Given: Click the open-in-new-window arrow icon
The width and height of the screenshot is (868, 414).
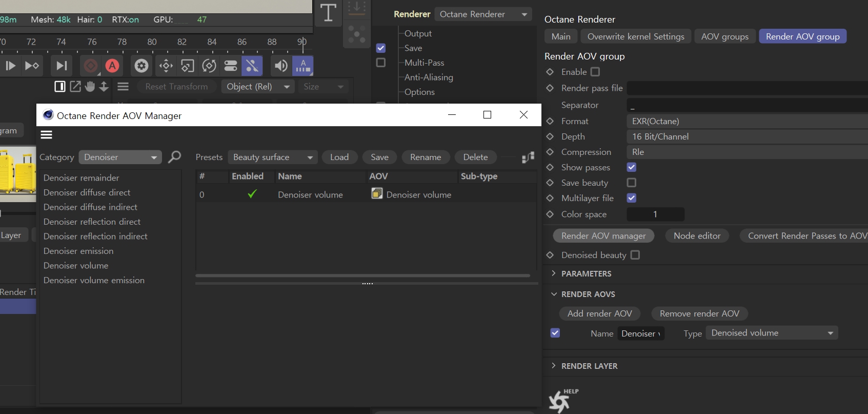Looking at the screenshot, I should coord(75,86).
